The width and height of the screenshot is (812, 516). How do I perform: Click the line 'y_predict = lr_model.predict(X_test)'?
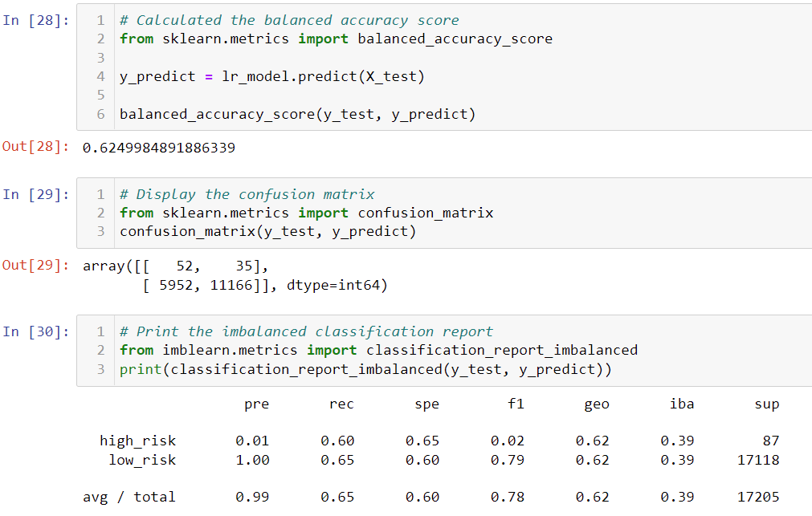pos(272,76)
